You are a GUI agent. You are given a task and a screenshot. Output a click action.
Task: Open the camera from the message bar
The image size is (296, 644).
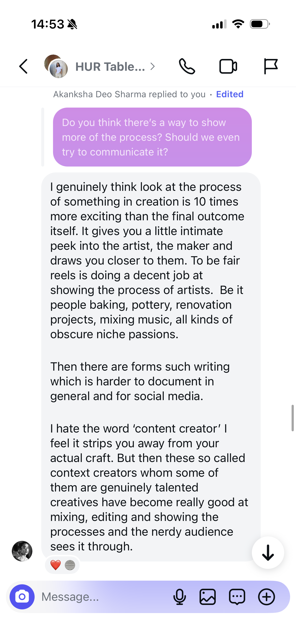click(x=22, y=597)
